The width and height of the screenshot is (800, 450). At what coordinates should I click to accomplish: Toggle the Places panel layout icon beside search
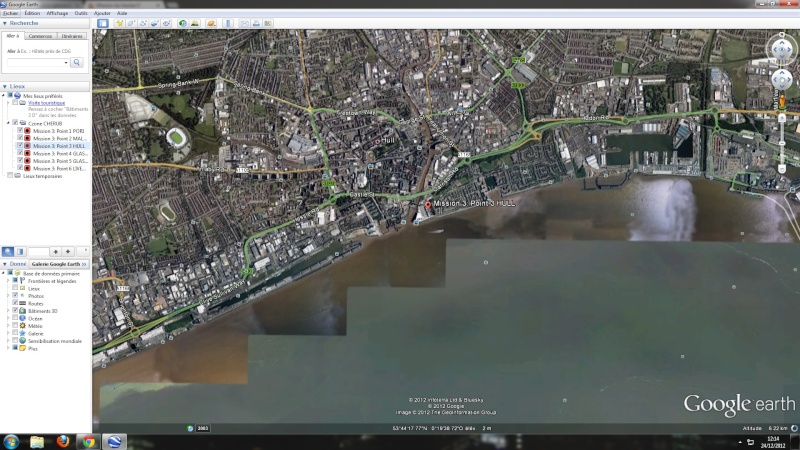tap(20, 252)
